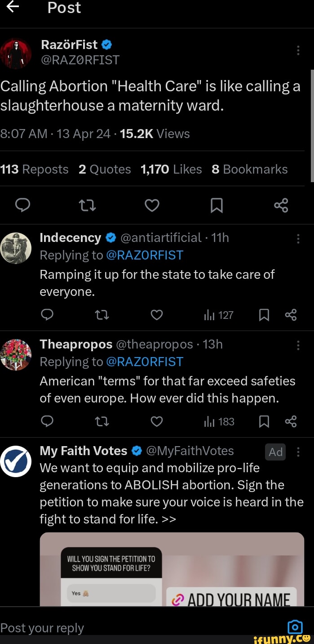Viewport: 314px width, 644px height.
Task: Repost the Theapropos reply
Action: tap(102, 422)
